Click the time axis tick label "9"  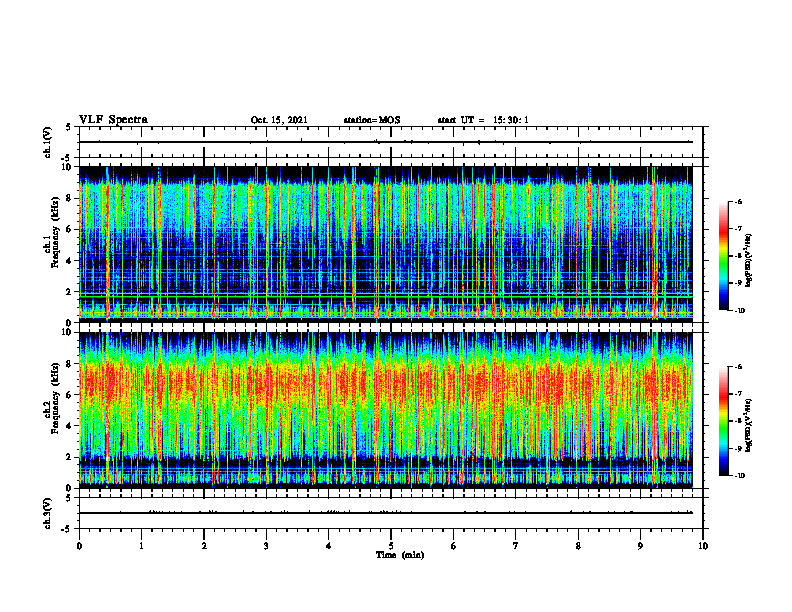coord(640,546)
